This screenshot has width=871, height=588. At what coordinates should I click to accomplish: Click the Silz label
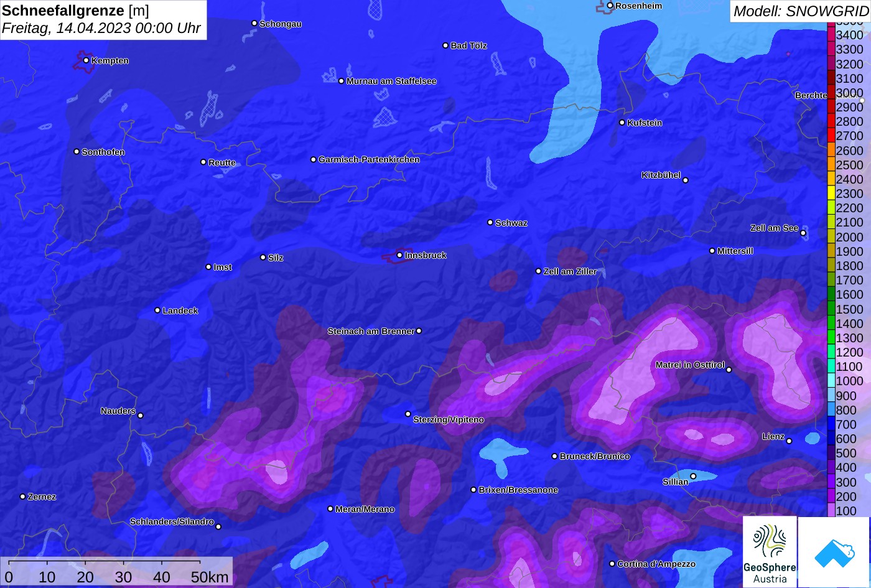pyautogui.click(x=276, y=258)
